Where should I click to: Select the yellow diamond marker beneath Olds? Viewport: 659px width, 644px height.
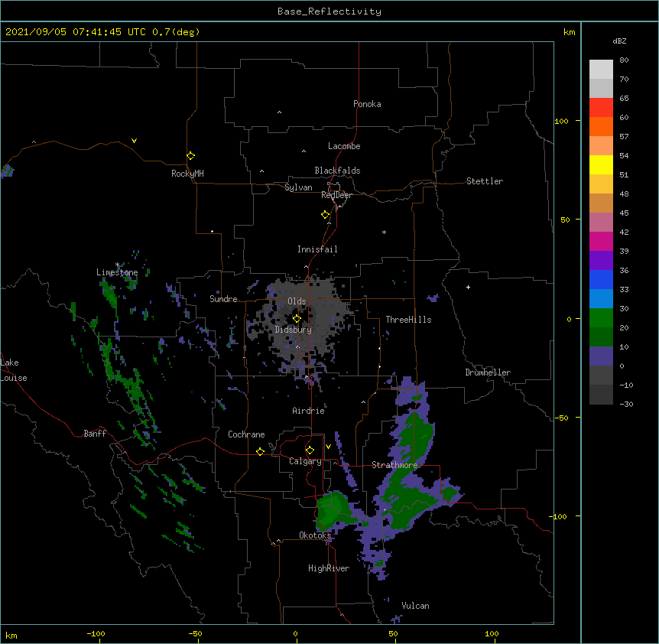click(297, 319)
